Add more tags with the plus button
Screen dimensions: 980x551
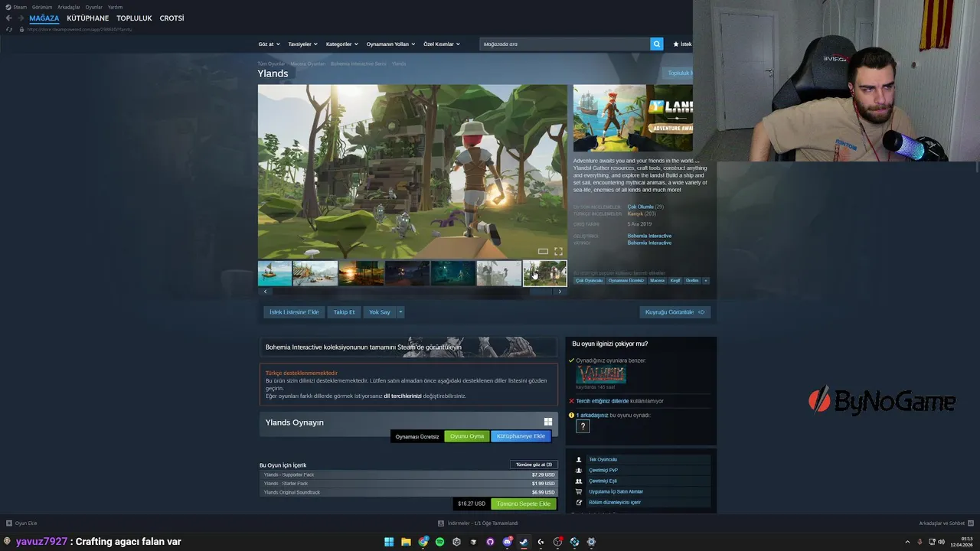click(706, 280)
